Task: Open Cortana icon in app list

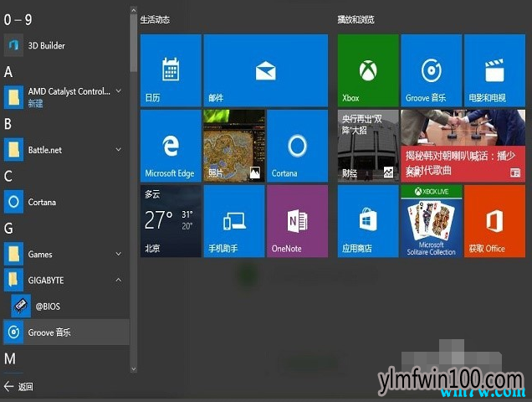Action: point(13,202)
